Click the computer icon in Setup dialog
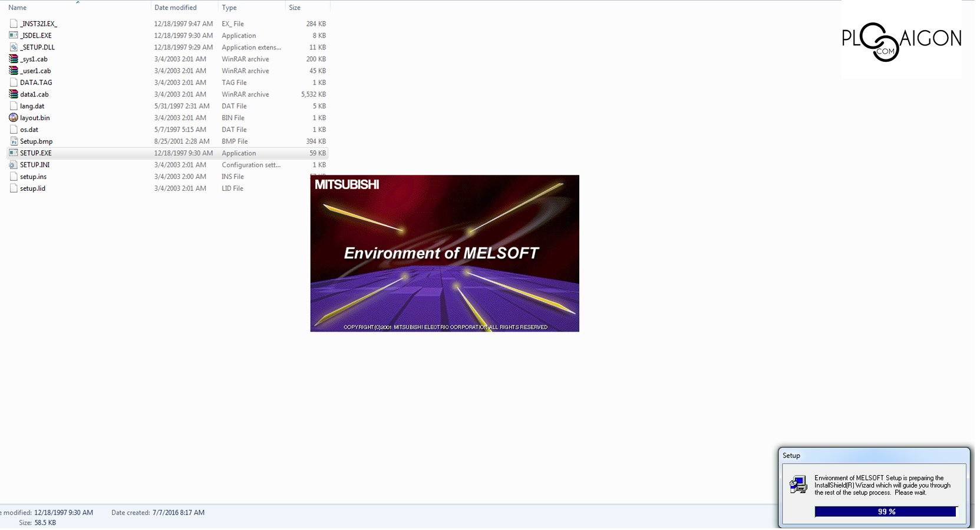Viewport: 980px width, 530px height. click(798, 485)
